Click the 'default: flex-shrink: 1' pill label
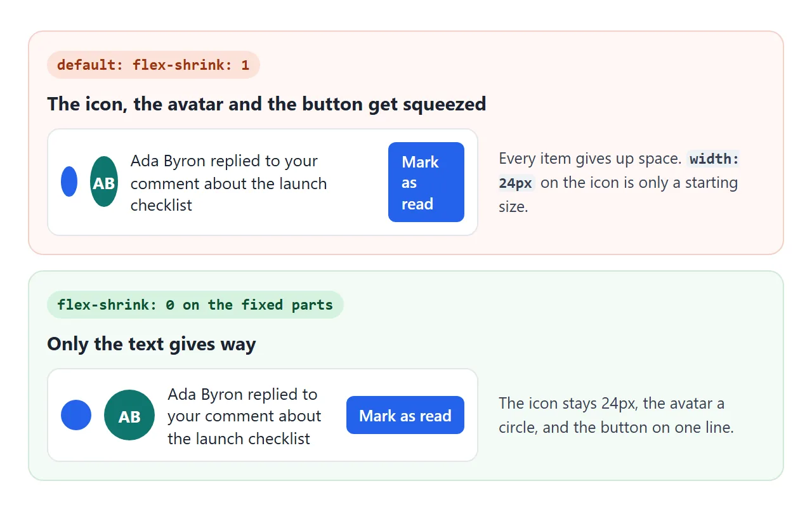The height and width of the screenshot is (514, 812). (154, 65)
